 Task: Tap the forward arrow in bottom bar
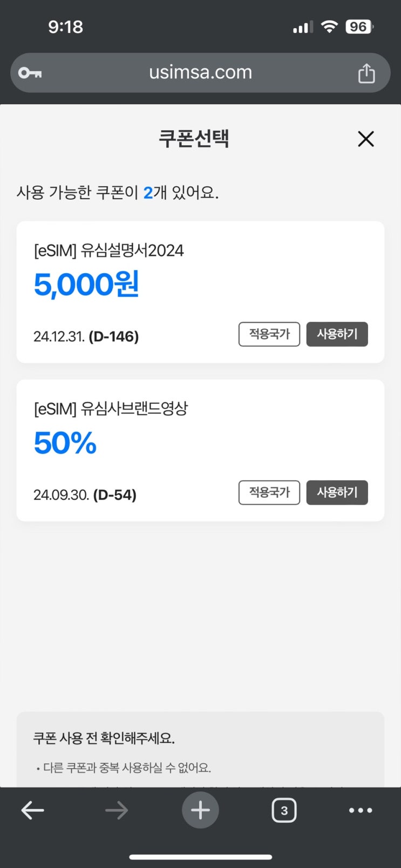pos(117,810)
